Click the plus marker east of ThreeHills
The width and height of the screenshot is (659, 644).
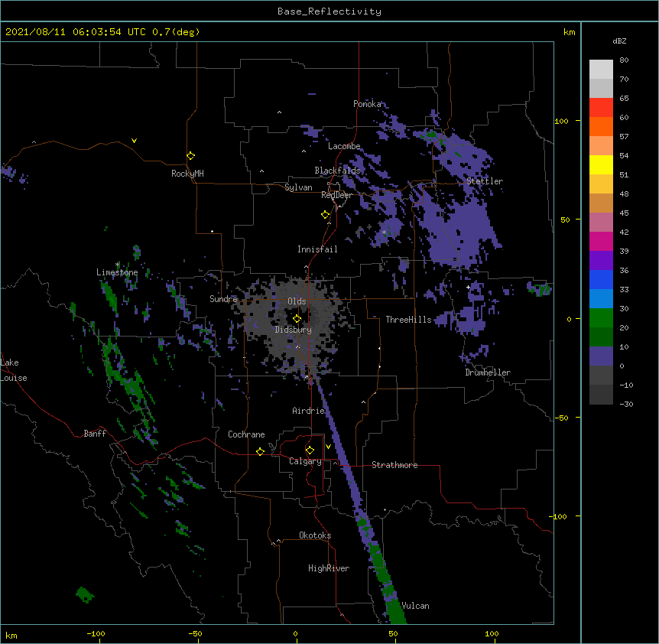(468, 287)
